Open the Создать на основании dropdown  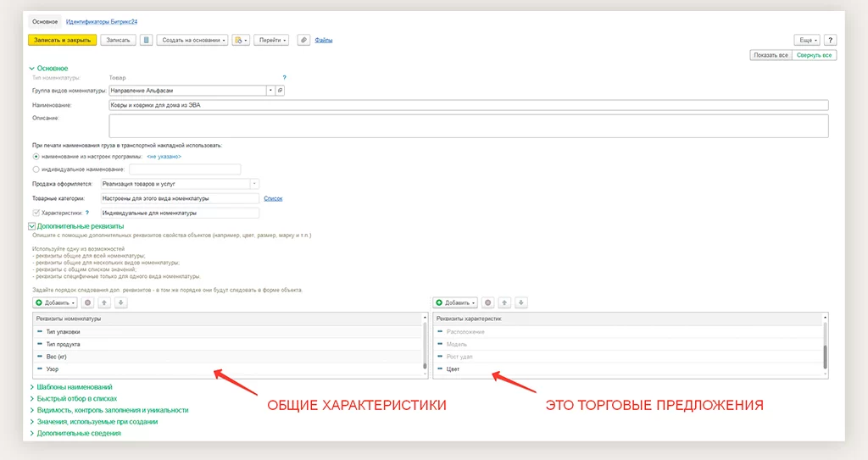(192, 40)
